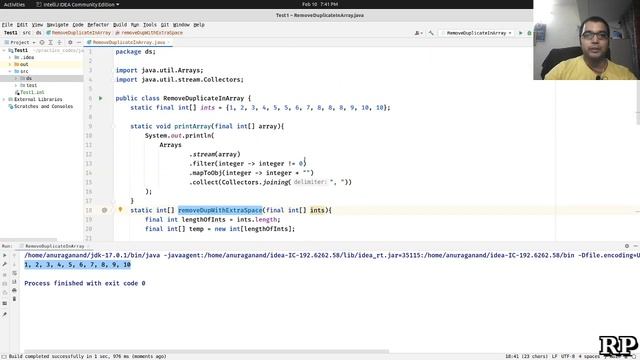Image resolution: width=640 pixels, height=360 pixels.
Task: Click the locate file target icon in Project panel
Action: click(x=42, y=42)
